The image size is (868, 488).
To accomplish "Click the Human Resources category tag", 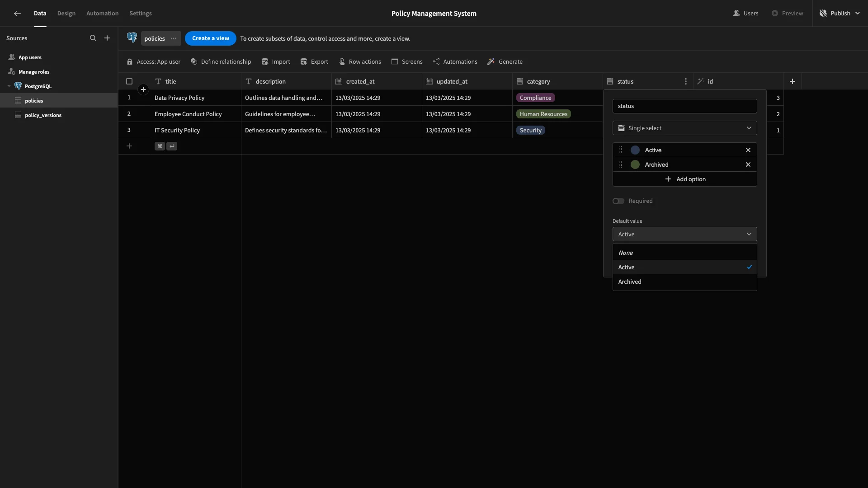I will click(543, 114).
